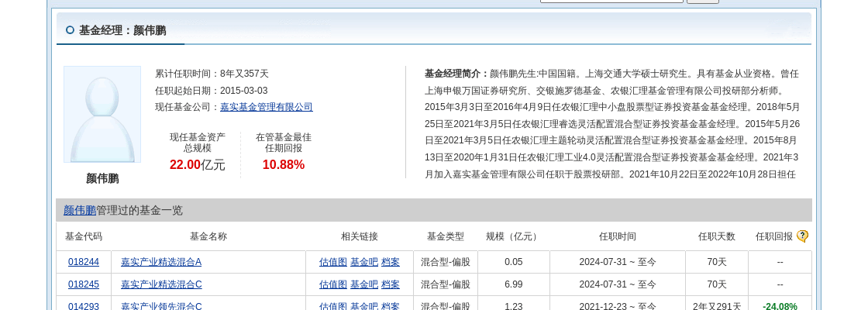Click the fund manager avatar photo

(x=102, y=115)
